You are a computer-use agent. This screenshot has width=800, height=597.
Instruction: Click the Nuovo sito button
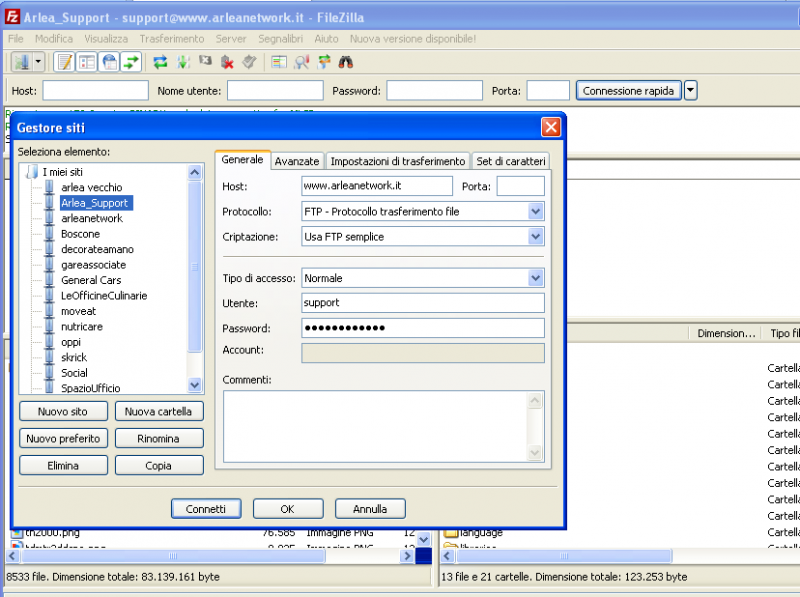coord(63,411)
